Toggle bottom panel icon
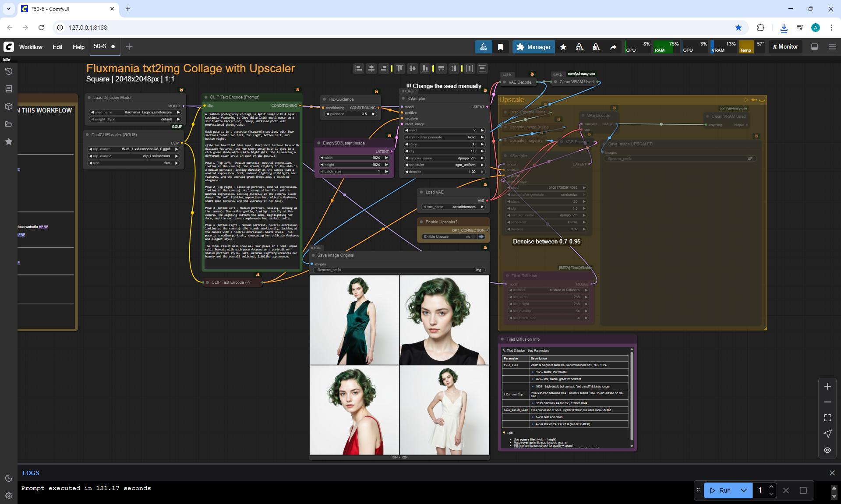This screenshot has height=504, width=841. click(x=814, y=47)
